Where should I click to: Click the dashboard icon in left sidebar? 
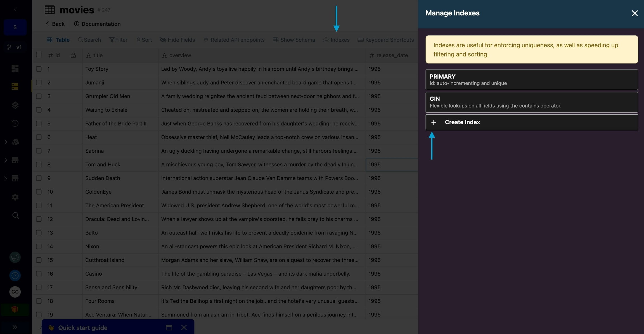(15, 68)
